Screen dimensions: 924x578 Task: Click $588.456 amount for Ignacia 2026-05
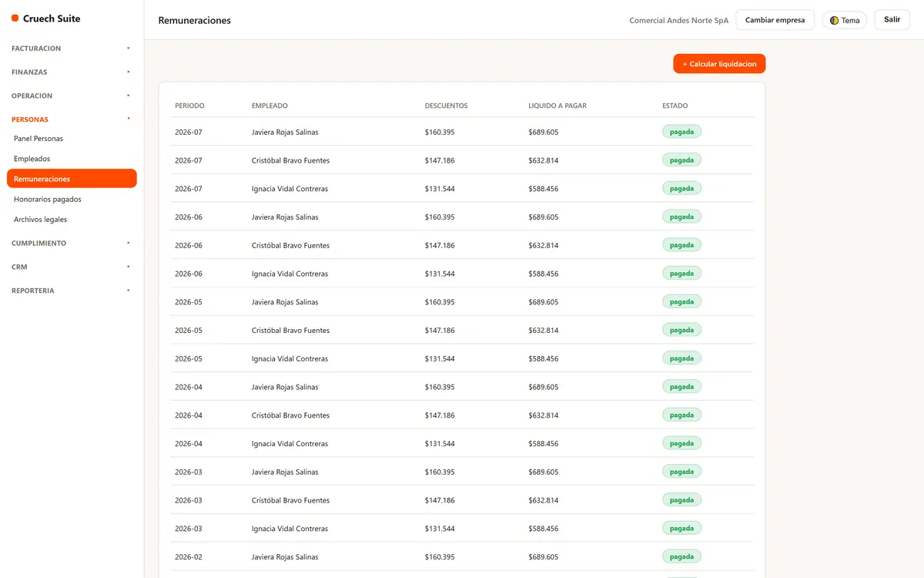[x=544, y=359]
